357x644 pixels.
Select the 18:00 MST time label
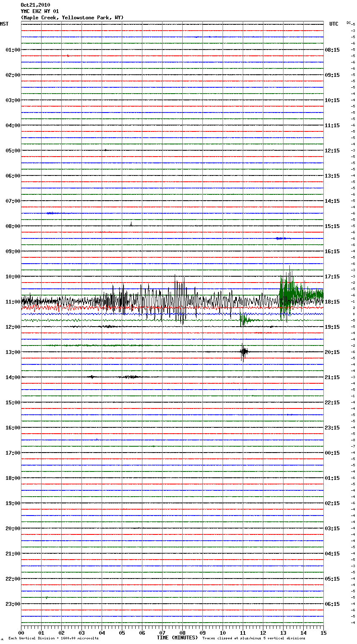click(13, 478)
